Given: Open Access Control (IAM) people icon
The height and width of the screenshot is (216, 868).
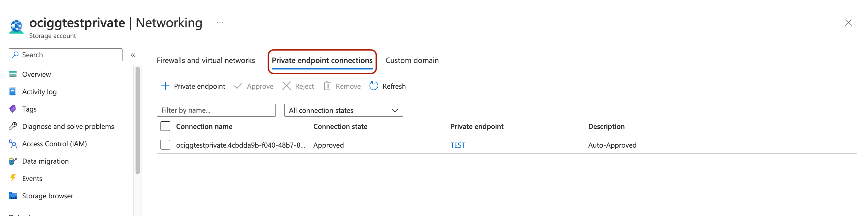Looking at the screenshot, I should point(13,144).
